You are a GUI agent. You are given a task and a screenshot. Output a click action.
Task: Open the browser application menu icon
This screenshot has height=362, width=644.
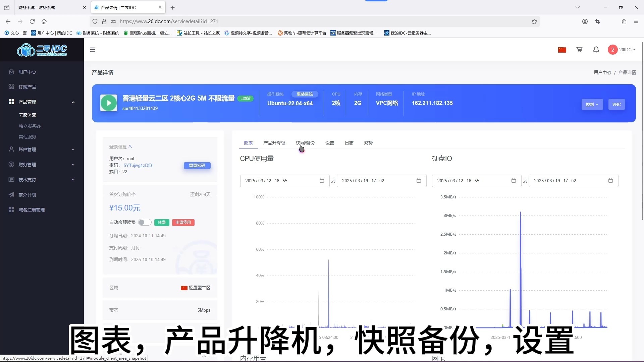point(636,21)
